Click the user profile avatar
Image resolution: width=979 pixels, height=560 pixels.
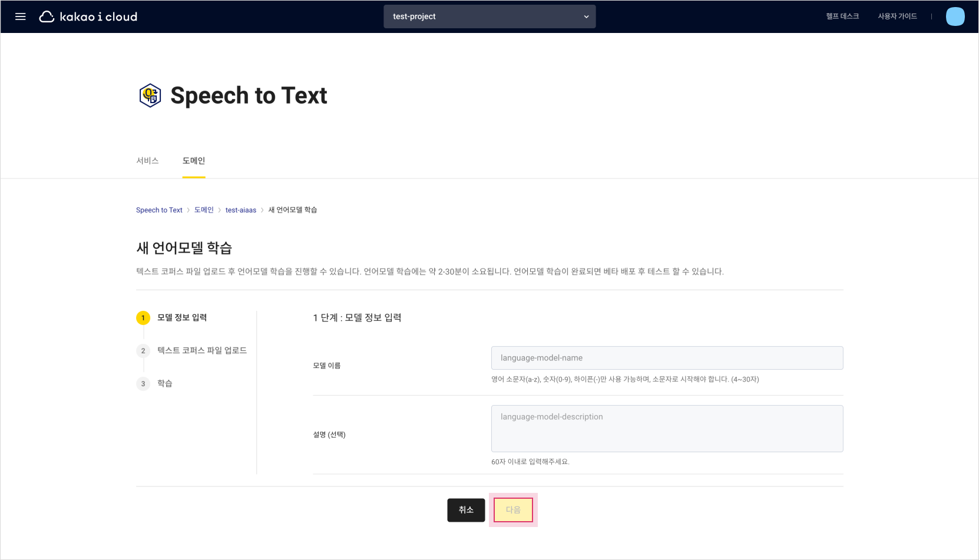[955, 16]
